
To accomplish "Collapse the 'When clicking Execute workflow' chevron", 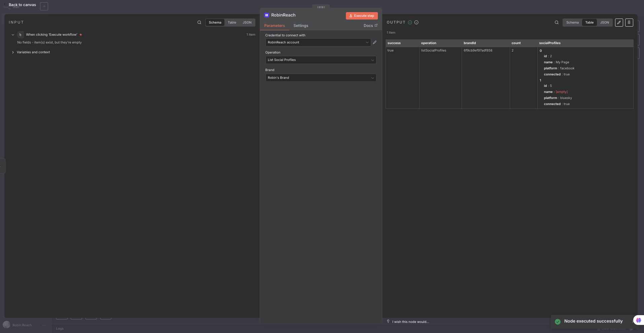I will point(13,35).
